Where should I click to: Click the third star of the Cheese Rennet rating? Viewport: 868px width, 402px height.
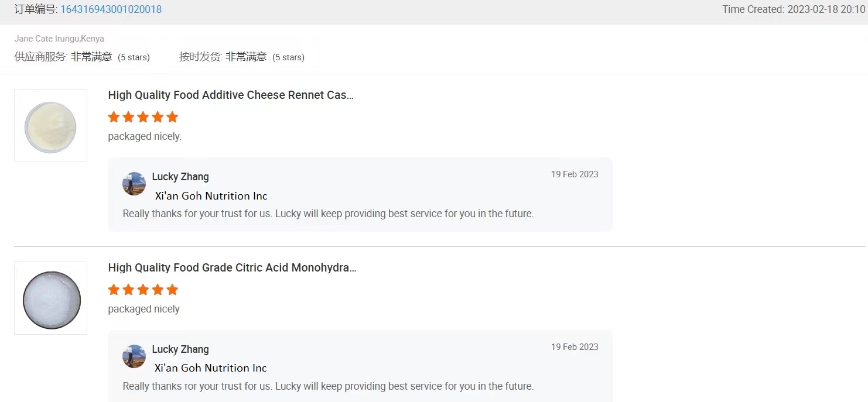click(143, 117)
